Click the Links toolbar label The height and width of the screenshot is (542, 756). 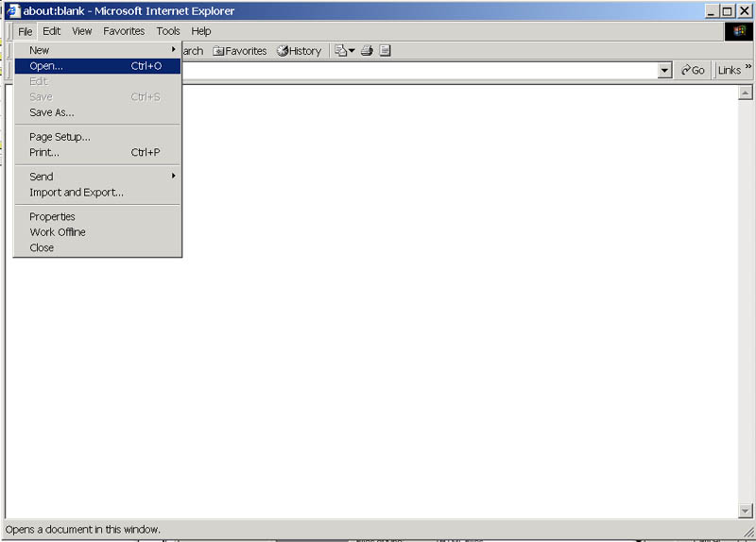729,70
